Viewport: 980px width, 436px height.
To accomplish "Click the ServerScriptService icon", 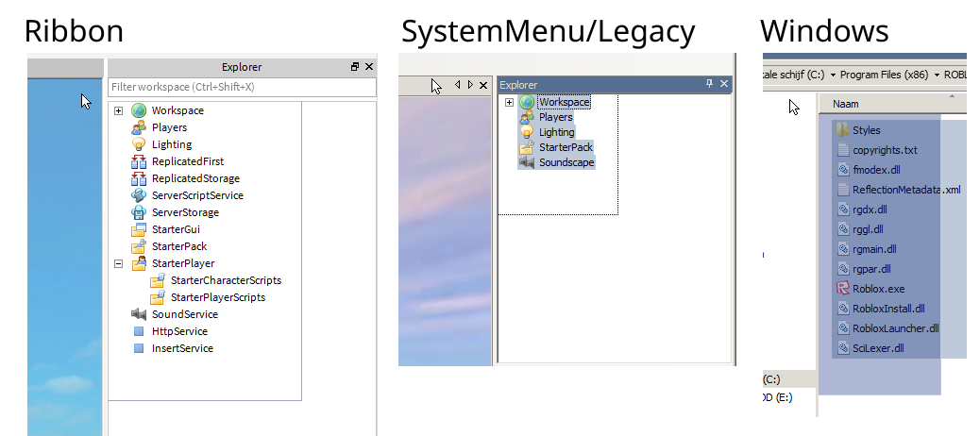I will pos(139,195).
